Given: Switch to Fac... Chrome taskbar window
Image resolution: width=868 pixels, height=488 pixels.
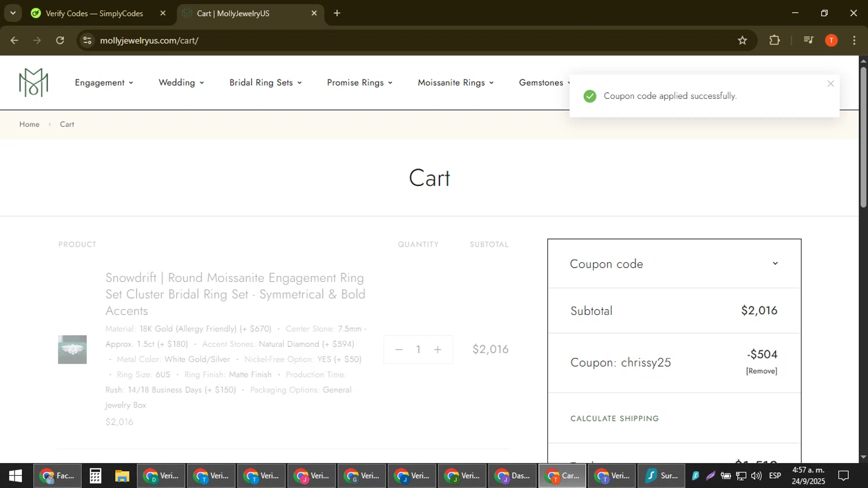Looking at the screenshot, I should coord(57,476).
